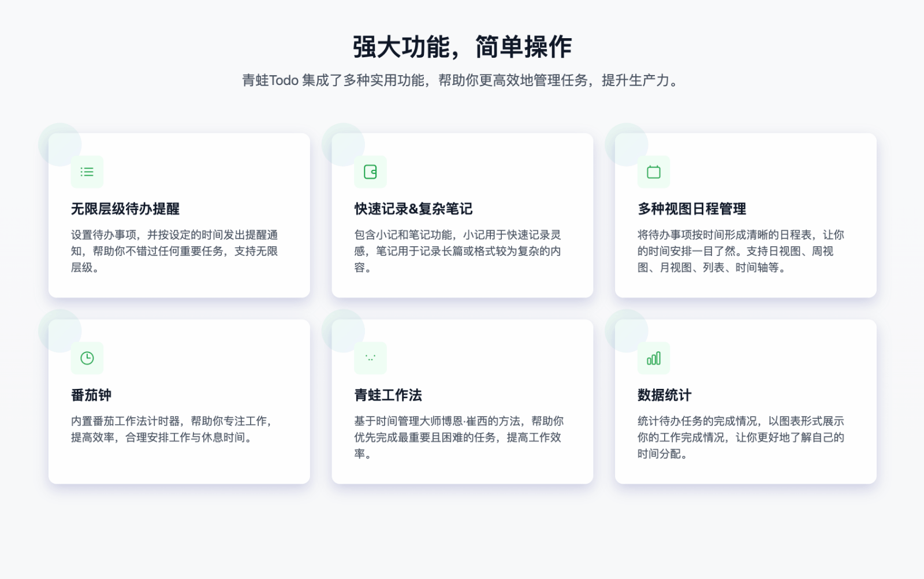Select the 无限层级待办提醒 card title
This screenshot has width=924, height=579.
pos(125,209)
